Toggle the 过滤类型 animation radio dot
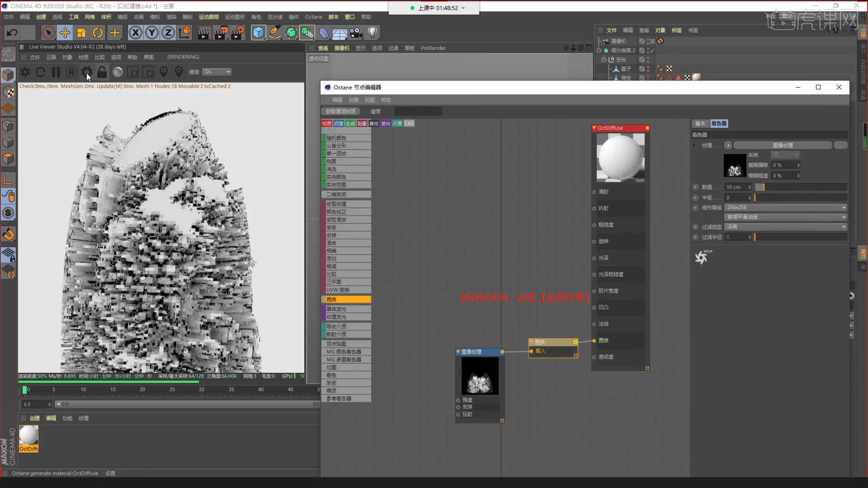The image size is (868, 488). [695, 227]
